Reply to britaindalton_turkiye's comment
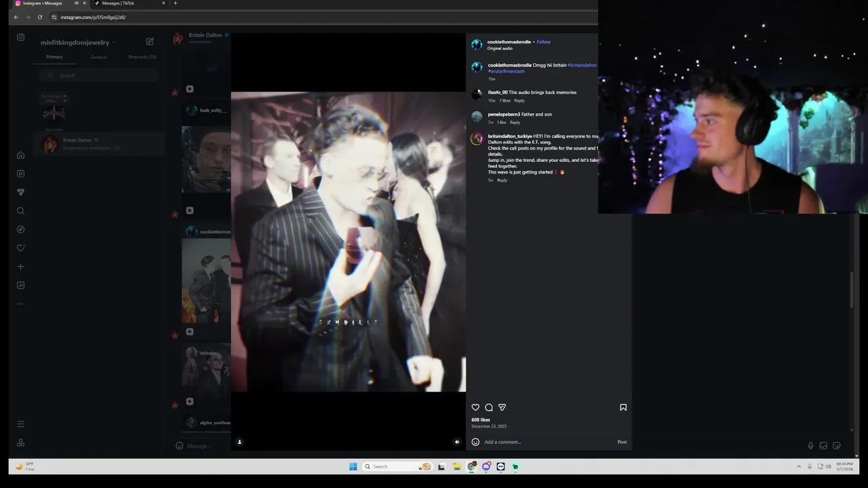 (x=502, y=180)
